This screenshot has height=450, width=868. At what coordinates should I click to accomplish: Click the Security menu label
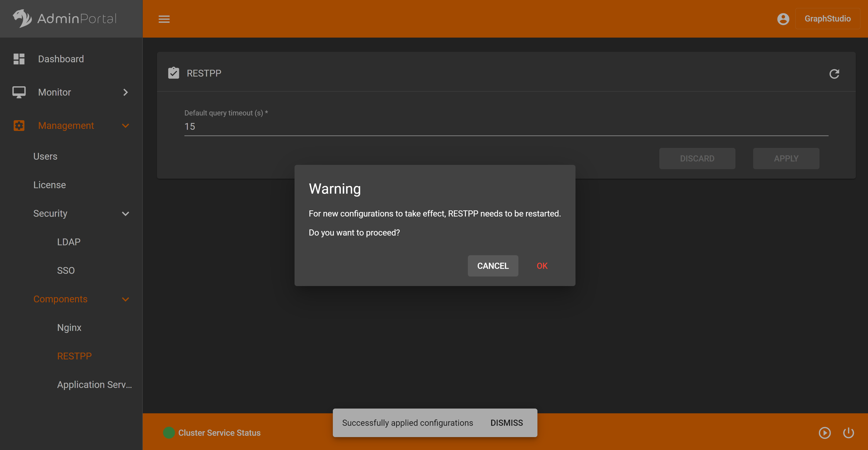[50, 214]
